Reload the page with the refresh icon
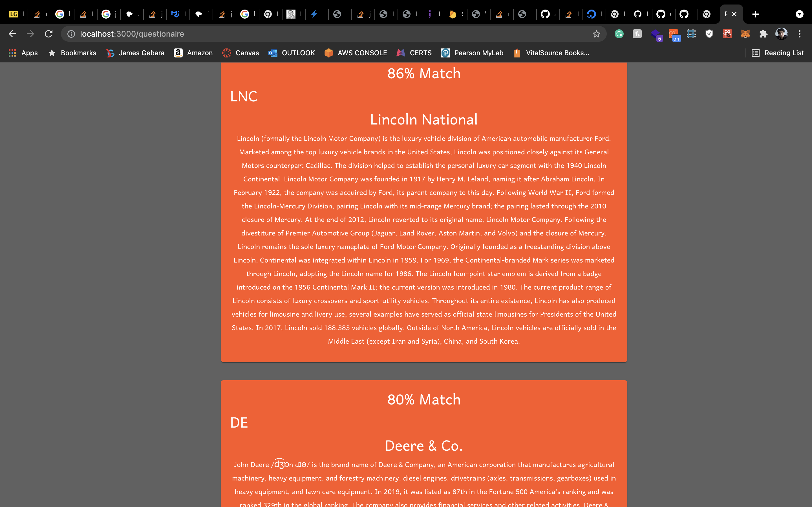Screen dimensions: 812x507 [x=49, y=34]
